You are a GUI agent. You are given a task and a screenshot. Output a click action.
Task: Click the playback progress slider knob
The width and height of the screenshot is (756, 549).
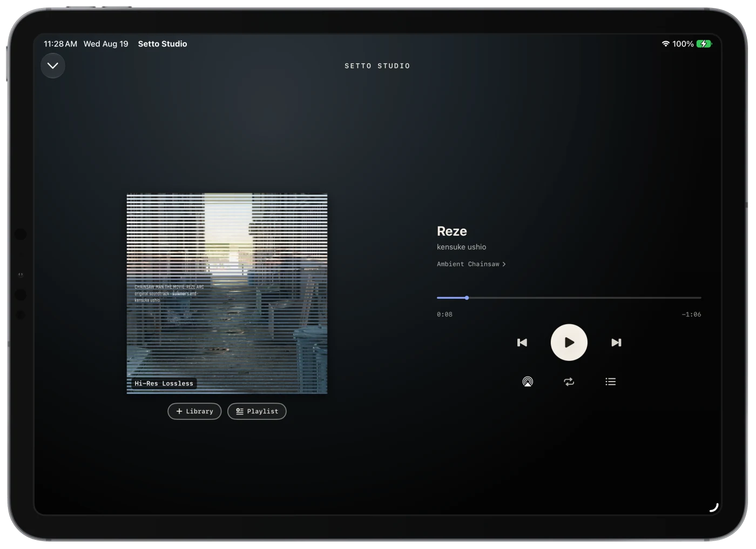point(467,298)
